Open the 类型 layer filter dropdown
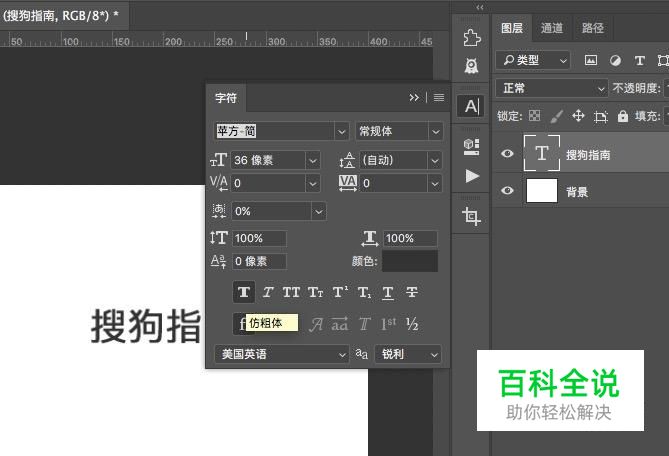The image size is (669, 456). [532, 60]
